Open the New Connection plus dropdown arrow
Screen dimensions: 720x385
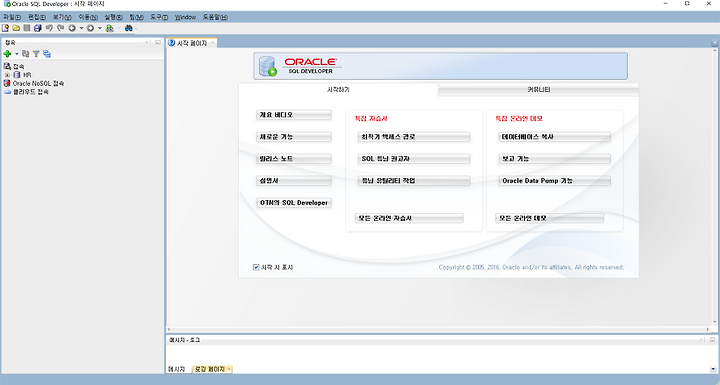tap(17, 54)
